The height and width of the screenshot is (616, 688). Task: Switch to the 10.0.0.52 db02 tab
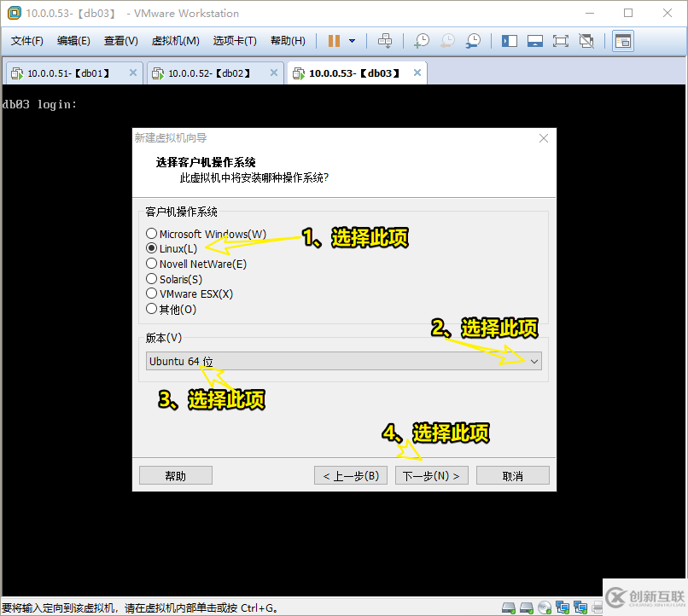(x=214, y=73)
